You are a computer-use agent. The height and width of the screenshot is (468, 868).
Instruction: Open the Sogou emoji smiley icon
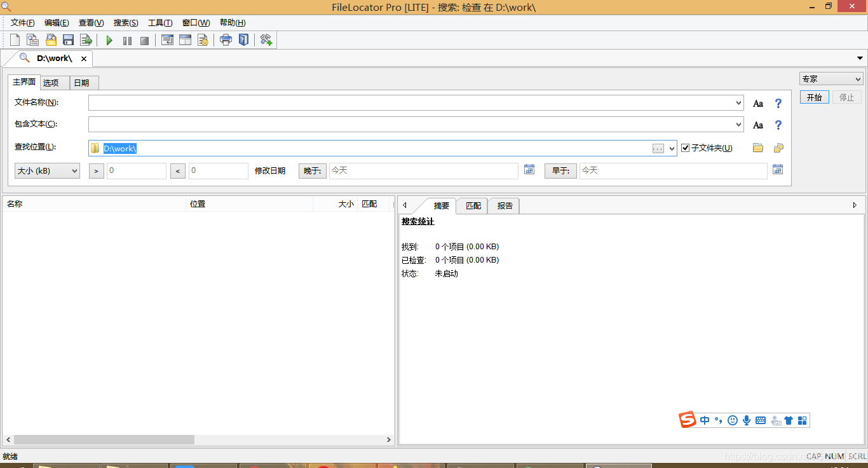[733, 420]
